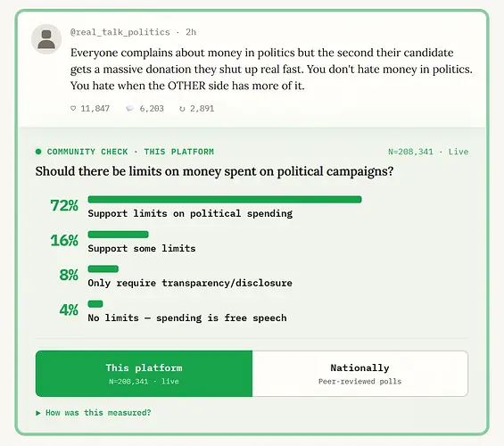The width and height of the screenshot is (504, 446).
Task: Click the 16% Support some limits bar
Action: point(119,235)
